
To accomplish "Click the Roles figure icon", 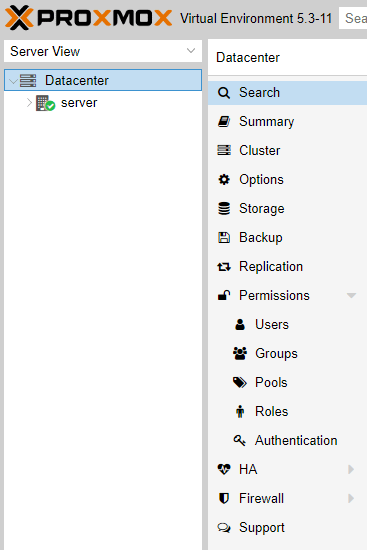I will pyautogui.click(x=240, y=411).
